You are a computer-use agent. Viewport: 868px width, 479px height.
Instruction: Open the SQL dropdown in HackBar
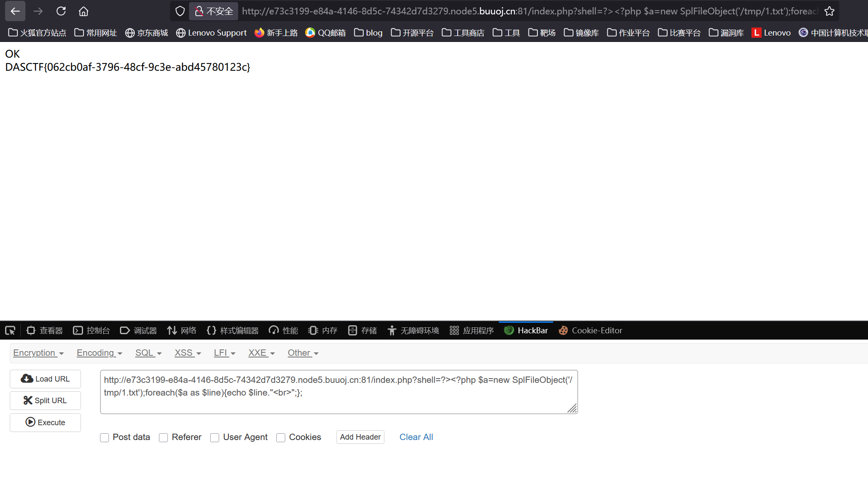[148, 353]
